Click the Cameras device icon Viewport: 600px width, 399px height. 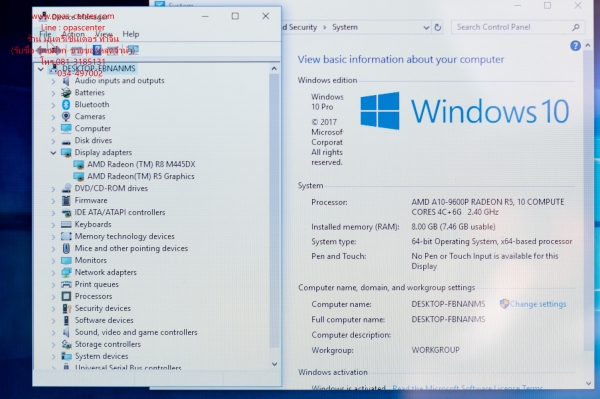66,116
